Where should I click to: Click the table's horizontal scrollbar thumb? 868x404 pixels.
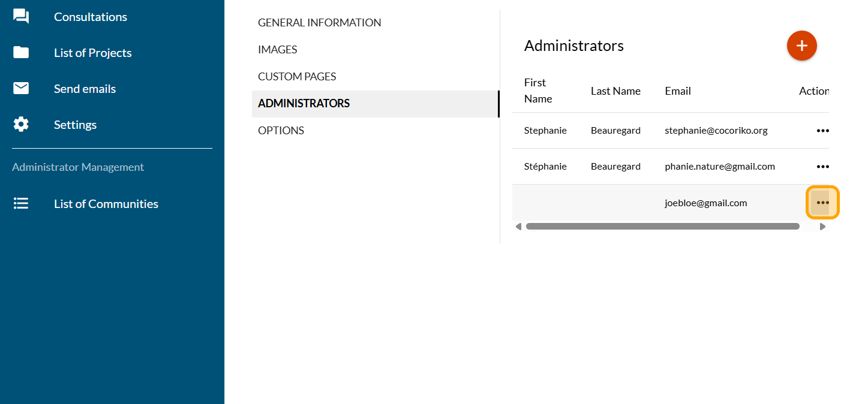pos(662,227)
